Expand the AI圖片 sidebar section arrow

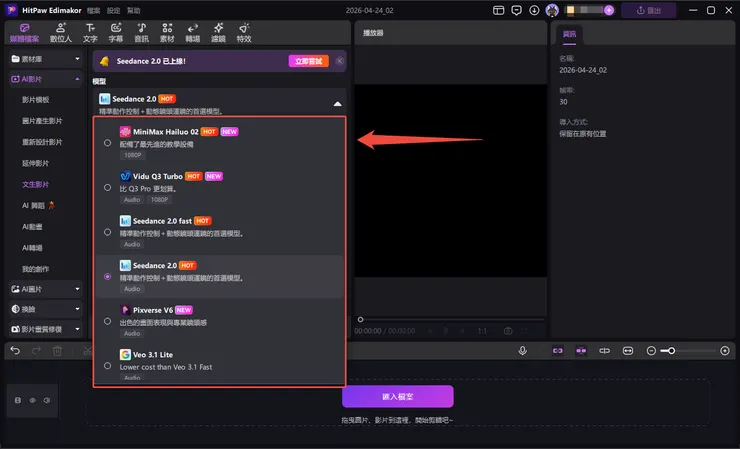(x=77, y=289)
